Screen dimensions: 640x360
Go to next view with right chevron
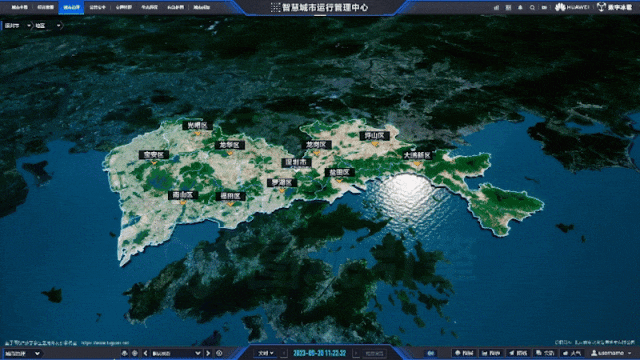(208, 353)
